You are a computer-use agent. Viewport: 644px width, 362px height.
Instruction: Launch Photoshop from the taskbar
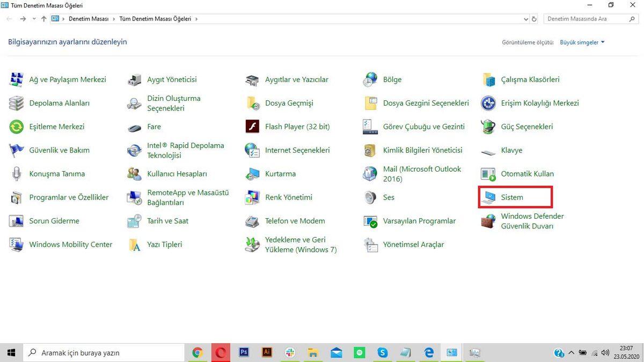pyautogui.click(x=244, y=352)
